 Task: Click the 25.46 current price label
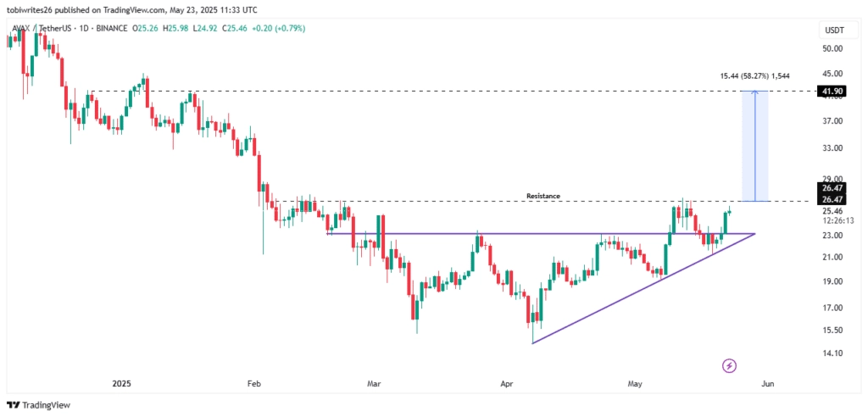pos(832,211)
